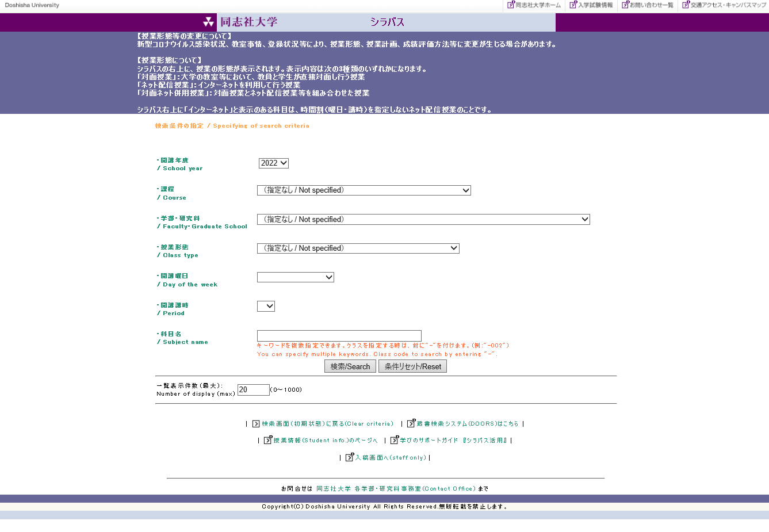Click the arrow icon beside Clear criteria link
Image resolution: width=769 pixels, height=532 pixels.
(256, 424)
